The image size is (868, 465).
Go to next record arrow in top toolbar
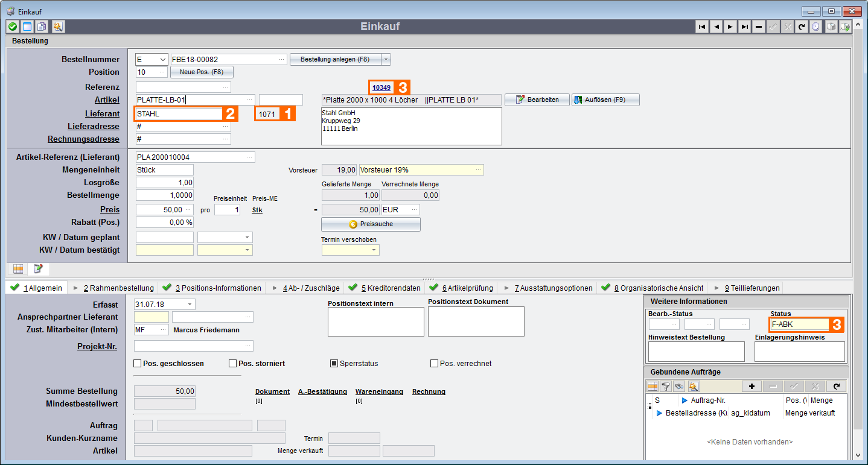pyautogui.click(x=730, y=27)
